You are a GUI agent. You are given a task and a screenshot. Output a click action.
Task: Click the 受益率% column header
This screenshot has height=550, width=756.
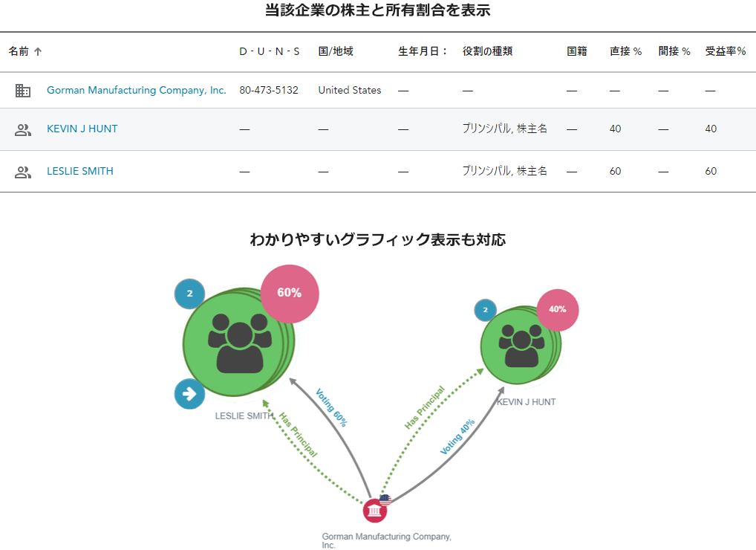725,51
